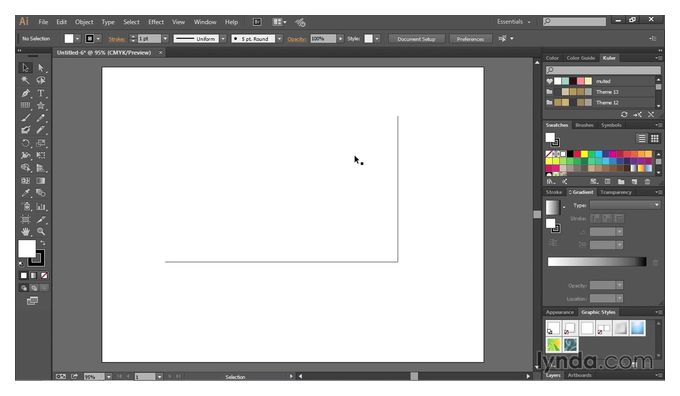Switch Swatches panel to list view
The image size is (680, 396).
tap(641, 138)
